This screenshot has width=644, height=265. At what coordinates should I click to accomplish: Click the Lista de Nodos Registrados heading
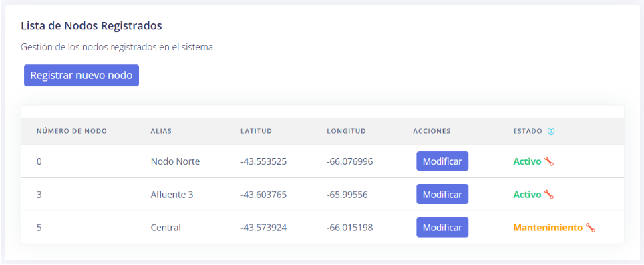coord(91,26)
